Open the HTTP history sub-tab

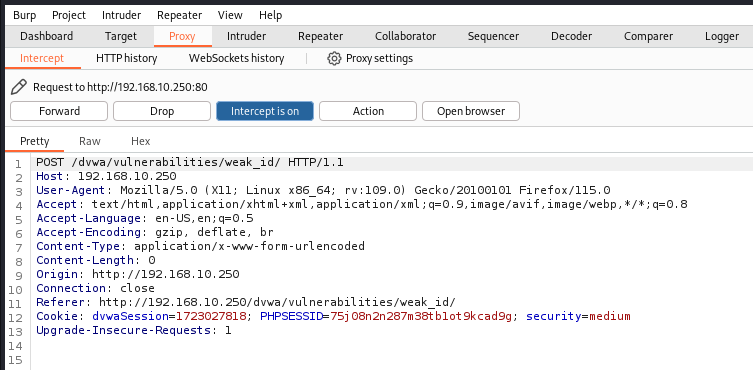tap(127, 59)
